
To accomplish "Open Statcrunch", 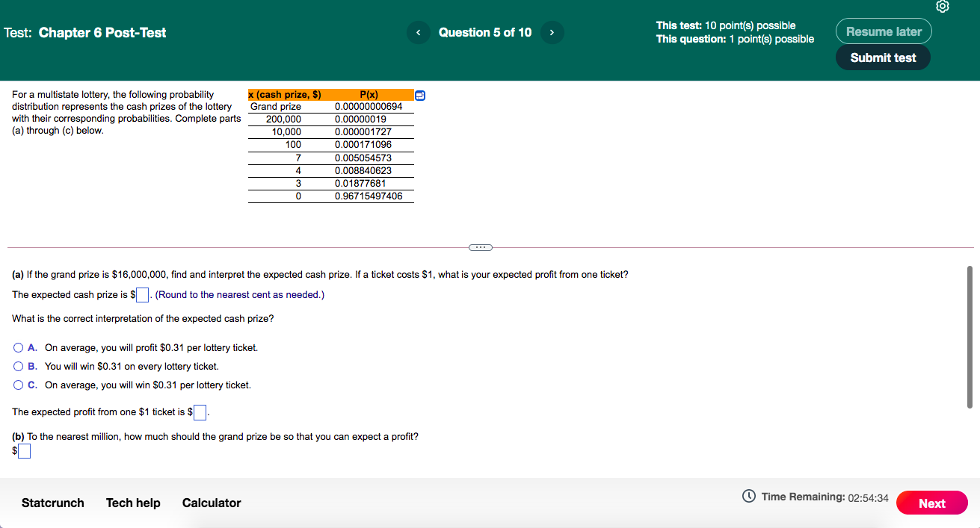I will coord(52,503).
